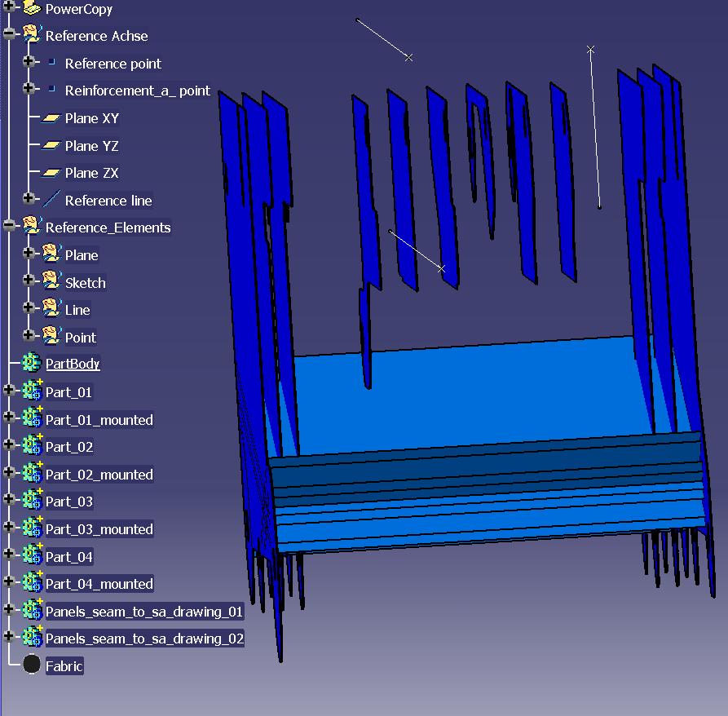The image size is (728, 716).
Task: Expand the Line set node
Action: coord(29,307)
